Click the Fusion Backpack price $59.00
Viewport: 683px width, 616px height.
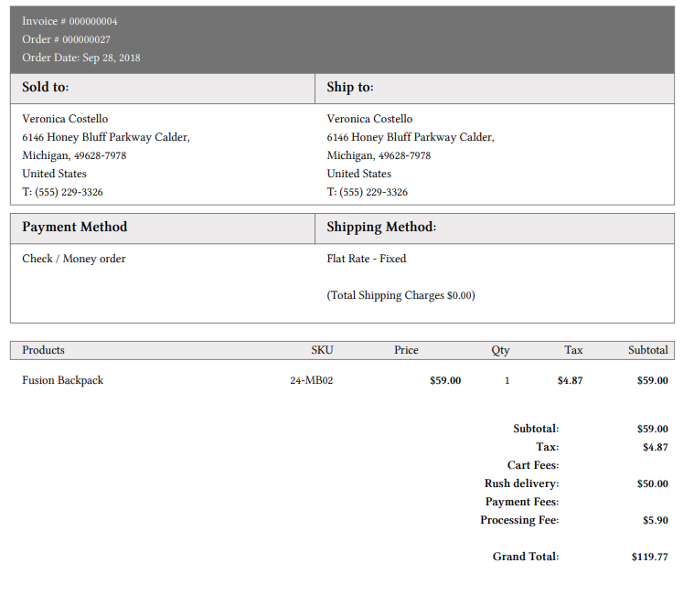point(445,380)
